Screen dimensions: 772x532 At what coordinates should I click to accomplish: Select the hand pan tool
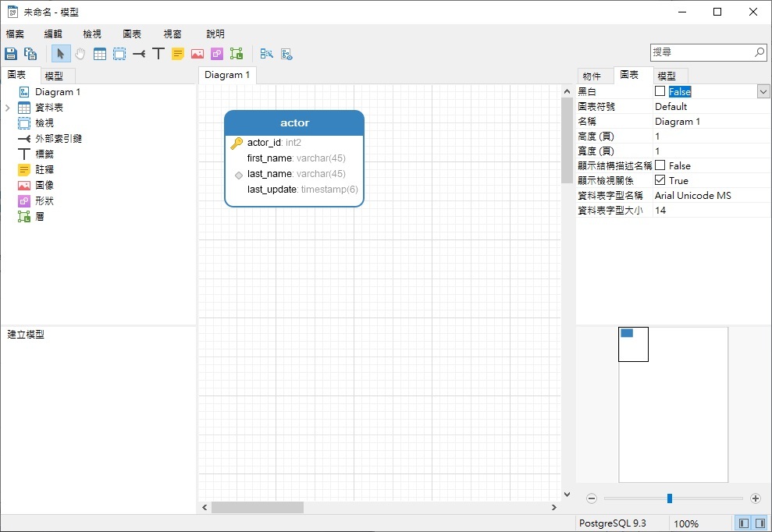pyautogui.click(x=80, y=54)
